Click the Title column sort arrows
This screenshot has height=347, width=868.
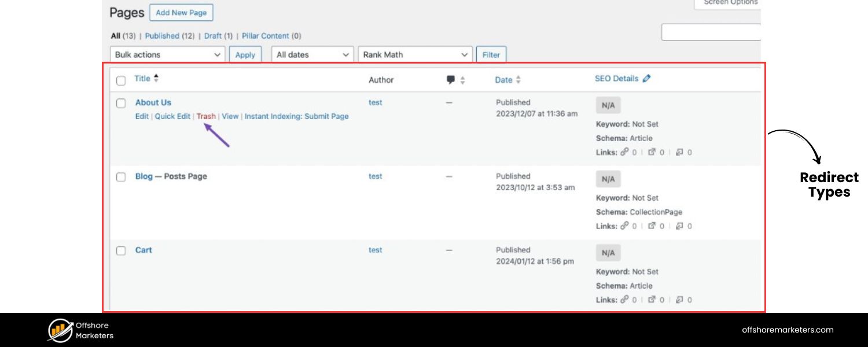click(x=156, y=78)
